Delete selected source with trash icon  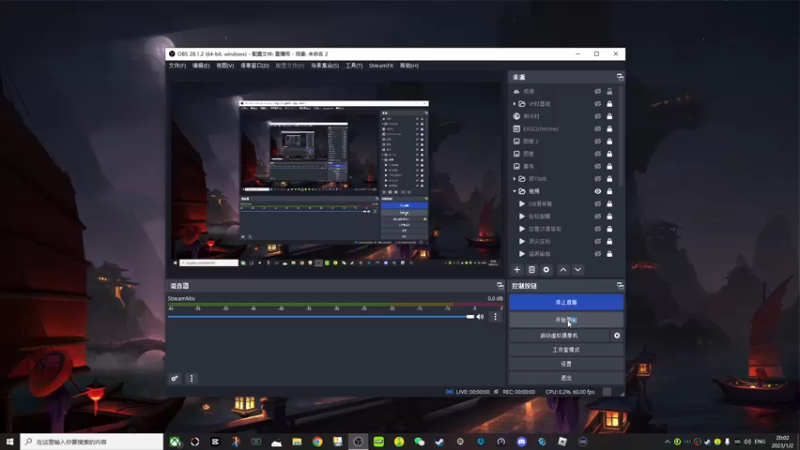coord(532,269)
